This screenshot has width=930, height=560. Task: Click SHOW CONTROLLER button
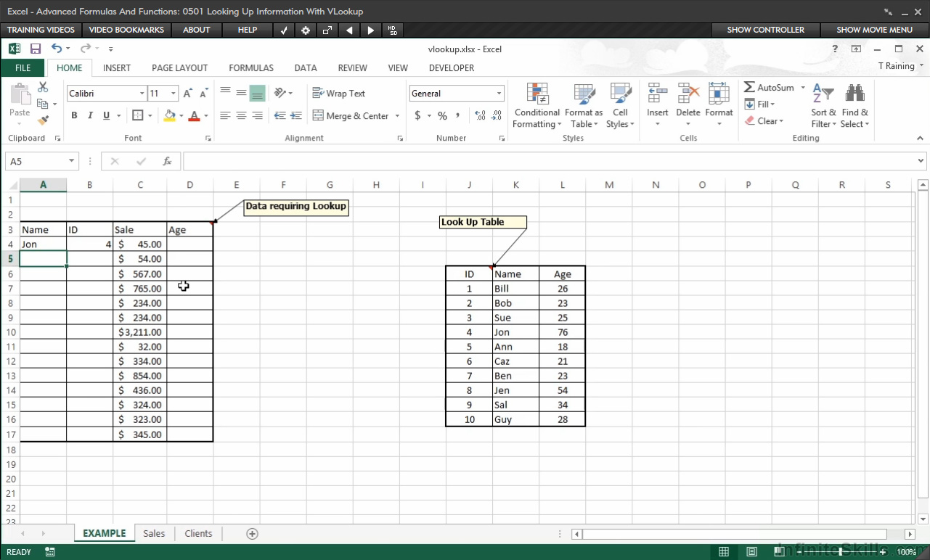766,30
